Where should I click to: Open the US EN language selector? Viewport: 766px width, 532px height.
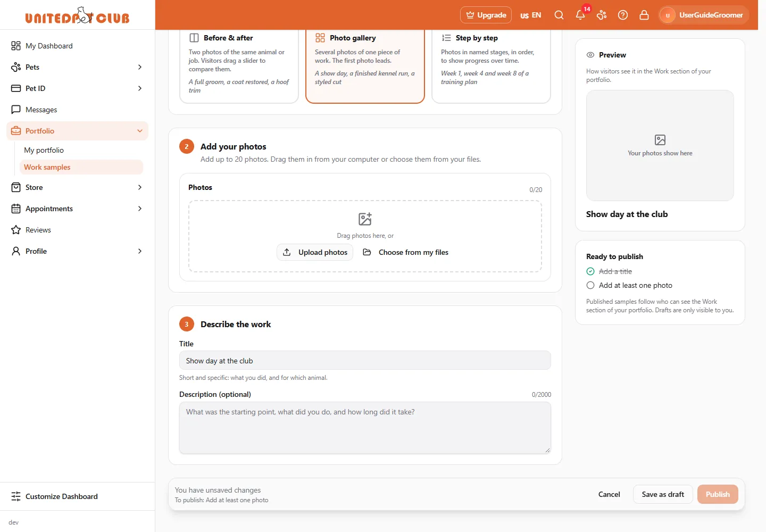click(x=531, y=15)
